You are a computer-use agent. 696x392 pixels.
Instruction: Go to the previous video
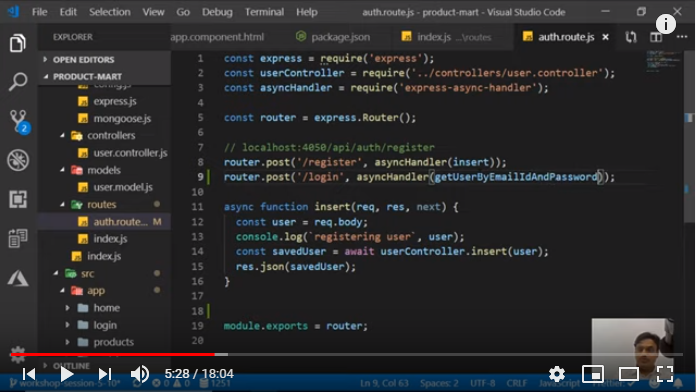click(x=29, y=374)
